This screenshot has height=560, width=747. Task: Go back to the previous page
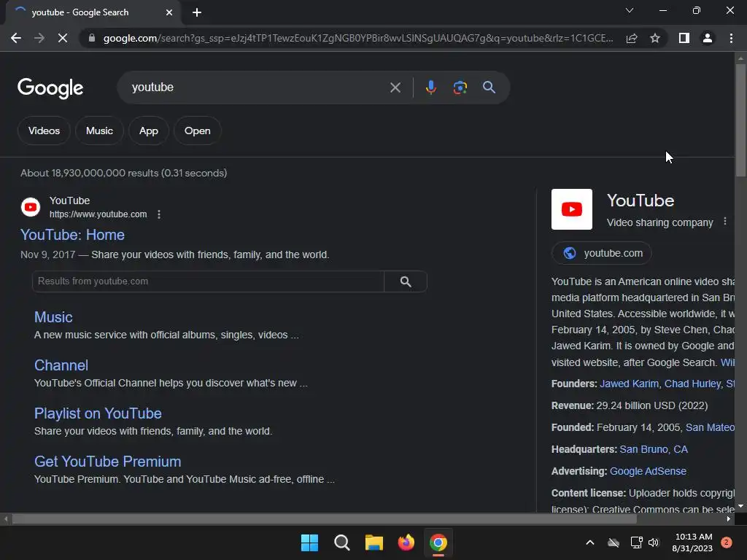(x=16, y=38)
